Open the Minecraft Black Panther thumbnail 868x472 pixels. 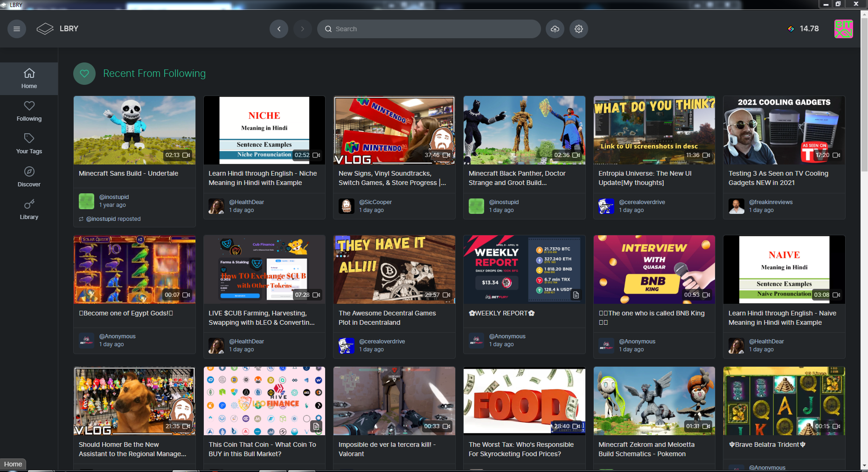tap(524, 130)
